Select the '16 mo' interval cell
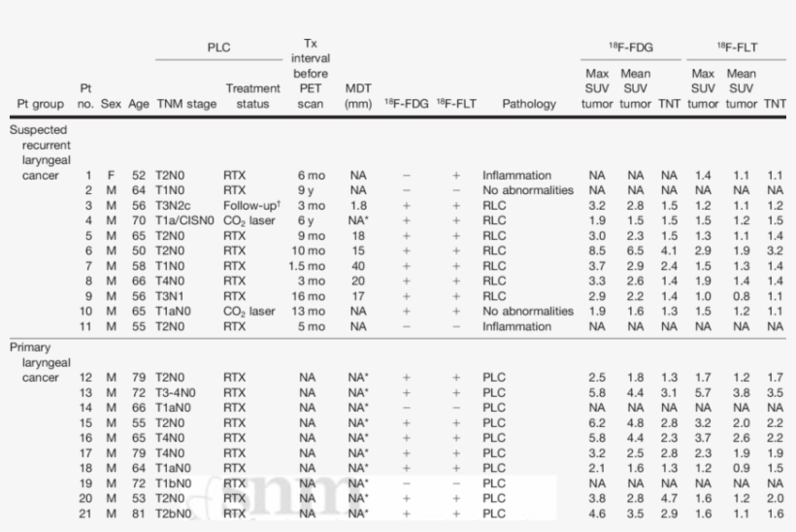 pyautogui.click(x=308, y=296)
